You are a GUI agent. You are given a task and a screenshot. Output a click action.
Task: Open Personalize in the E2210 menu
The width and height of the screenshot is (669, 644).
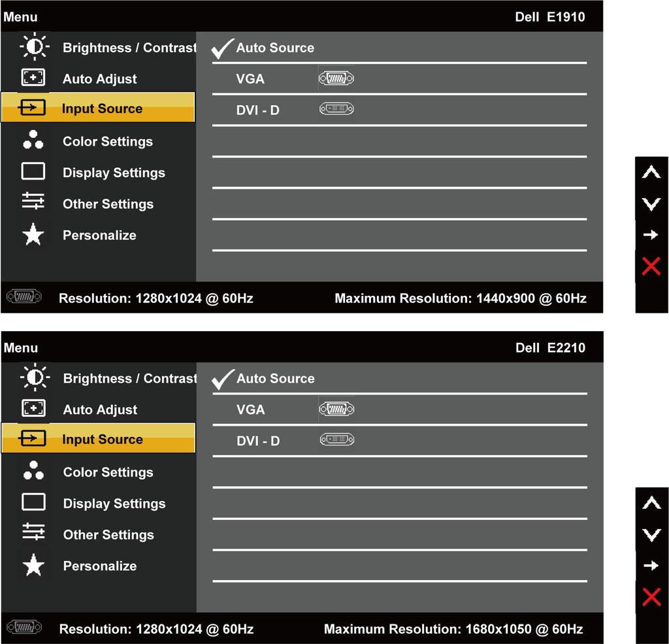[100, 566]
